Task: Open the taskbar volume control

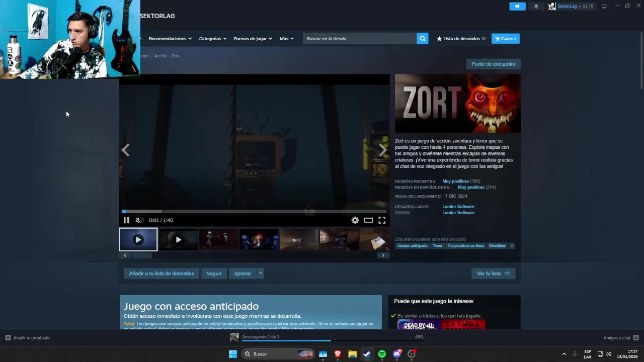Action: (x=608, y=354)
